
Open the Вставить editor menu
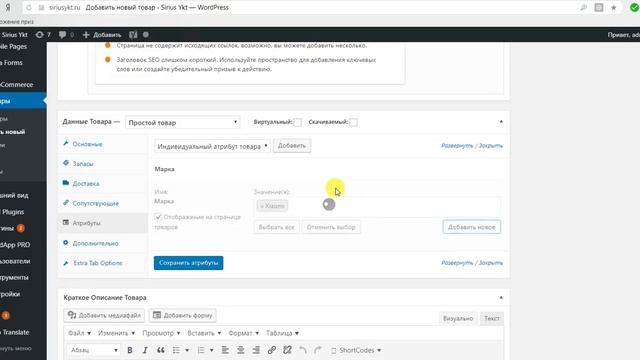pyautogui.click(x=204, y=333)
